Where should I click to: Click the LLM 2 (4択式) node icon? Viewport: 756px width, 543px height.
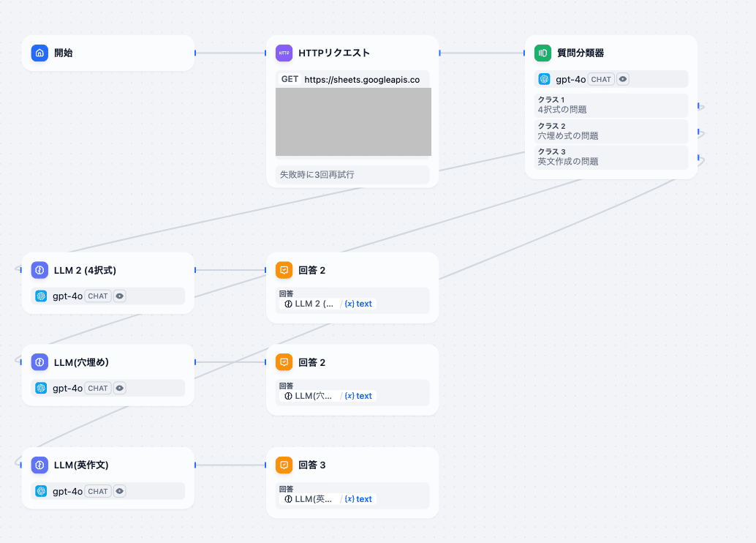pos(39,270)
